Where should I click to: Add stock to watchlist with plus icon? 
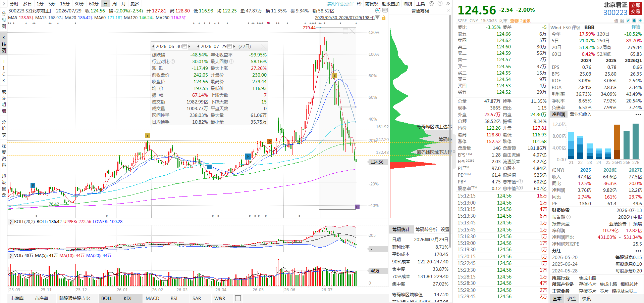click(x=640, y=20)
